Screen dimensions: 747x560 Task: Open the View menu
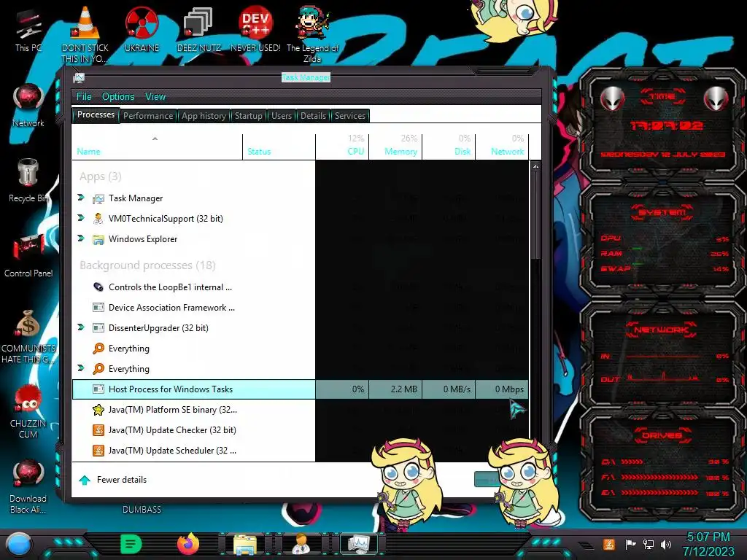[155, 97]
